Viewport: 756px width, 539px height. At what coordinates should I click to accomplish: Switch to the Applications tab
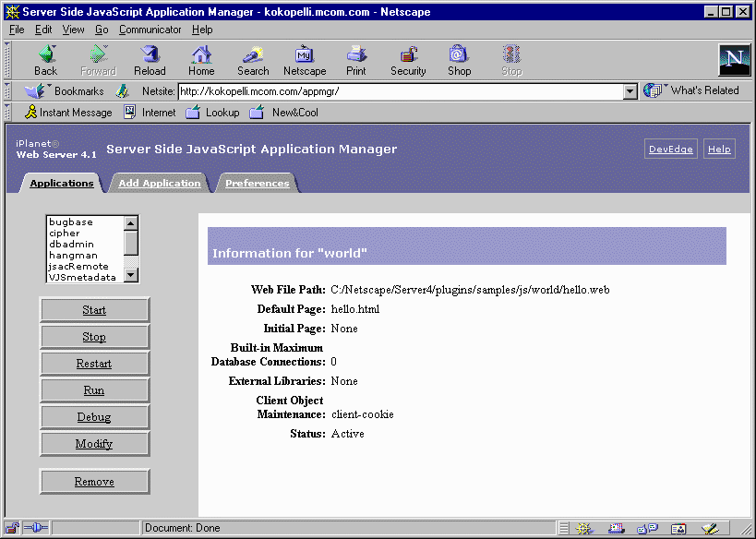(62, 183)
